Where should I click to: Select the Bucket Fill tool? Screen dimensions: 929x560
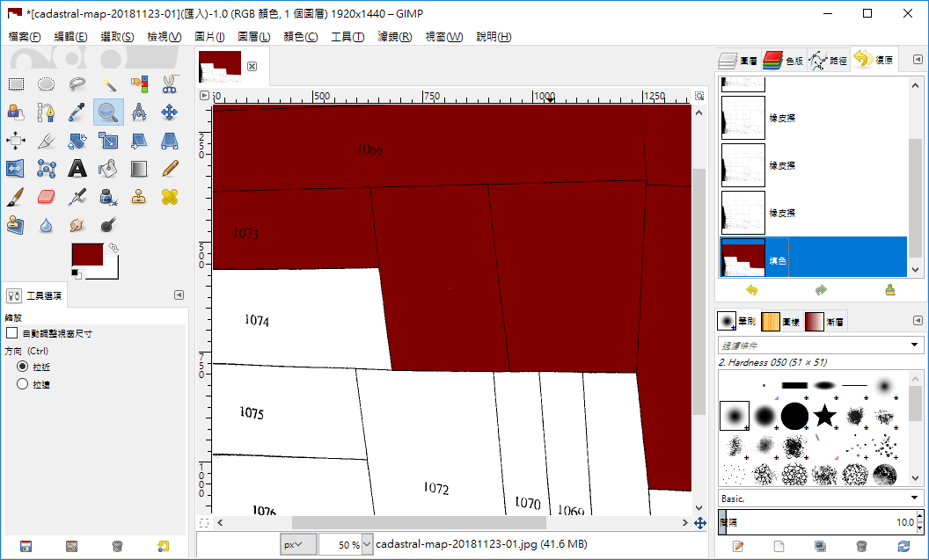pos(108,168)
